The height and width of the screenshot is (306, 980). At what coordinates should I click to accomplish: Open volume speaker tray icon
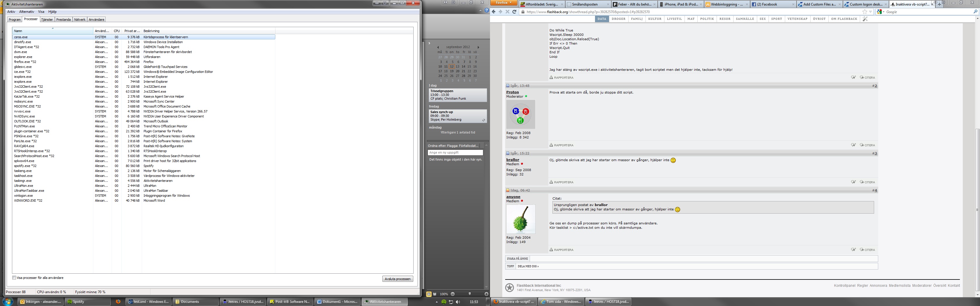tap(458, 302)
